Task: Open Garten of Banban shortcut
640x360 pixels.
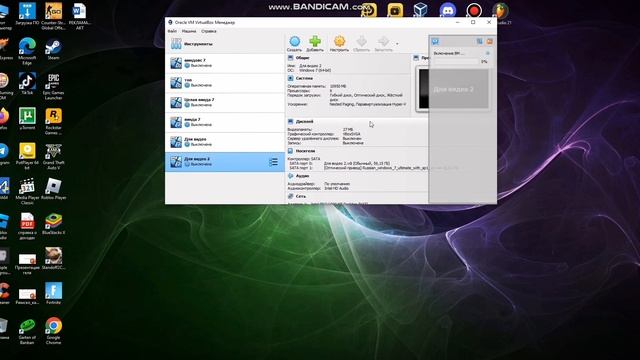Action: point(27,331)
